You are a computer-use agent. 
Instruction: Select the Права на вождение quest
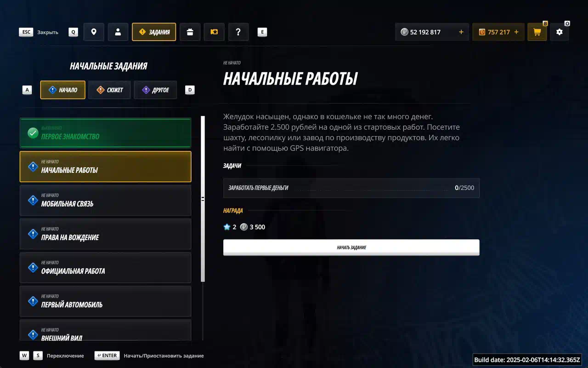[x=105, y=234]
